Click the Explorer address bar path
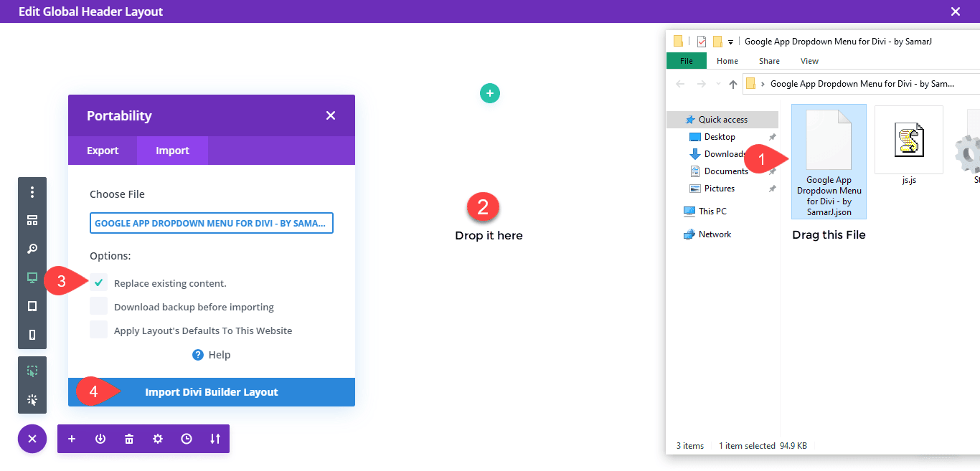 (862, 84)
